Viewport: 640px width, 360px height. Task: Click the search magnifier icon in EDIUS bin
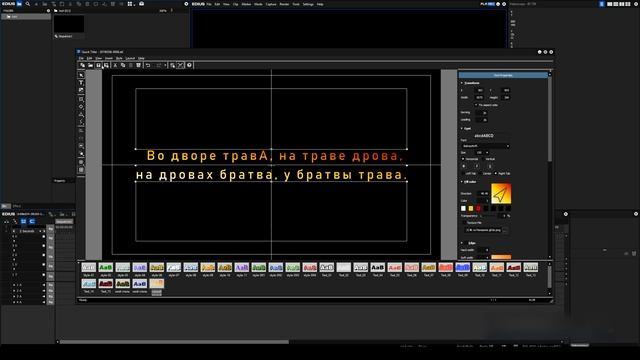pyautogui.click(x=27, y=4)
